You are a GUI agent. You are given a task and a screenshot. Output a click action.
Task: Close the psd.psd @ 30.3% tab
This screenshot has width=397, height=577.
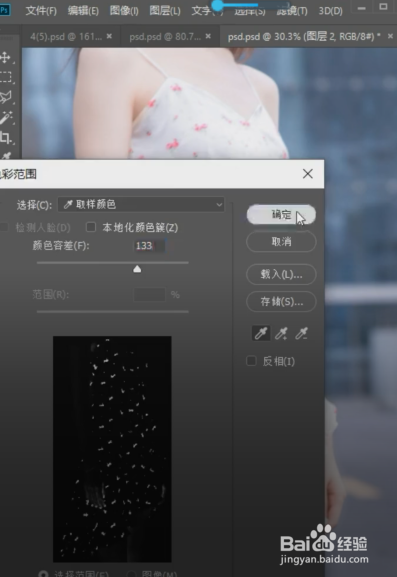(390, 36)
